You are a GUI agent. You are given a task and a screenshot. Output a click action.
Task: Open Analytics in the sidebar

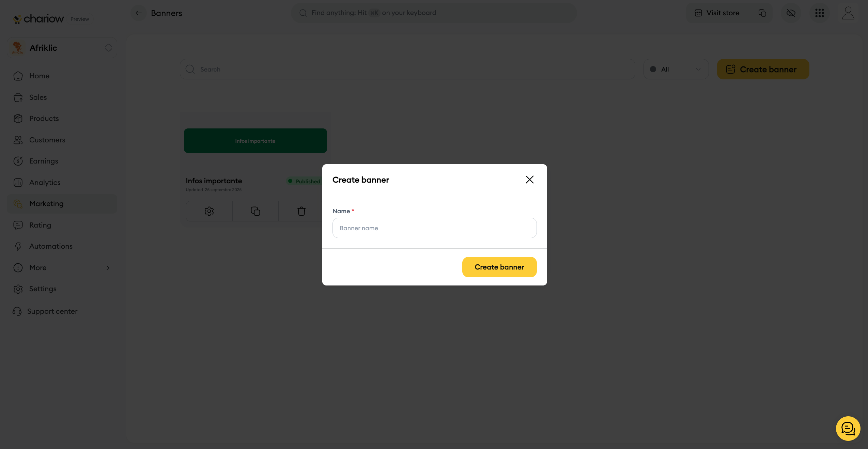(45, 183)
